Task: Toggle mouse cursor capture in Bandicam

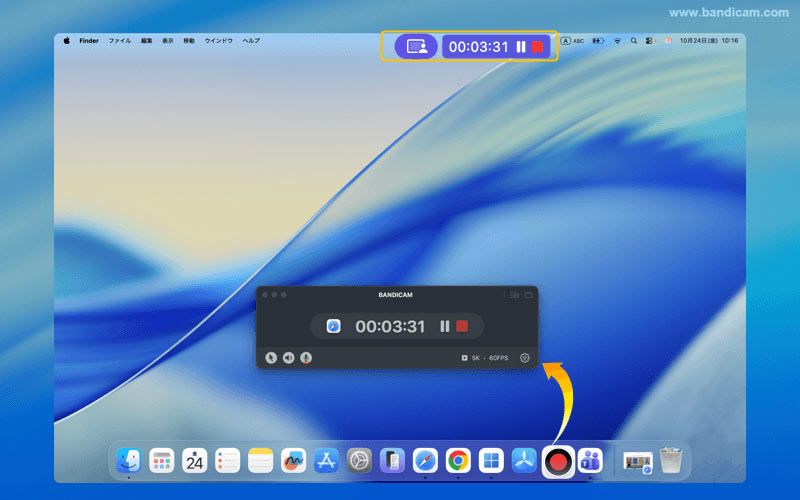Action: (271, 358)
